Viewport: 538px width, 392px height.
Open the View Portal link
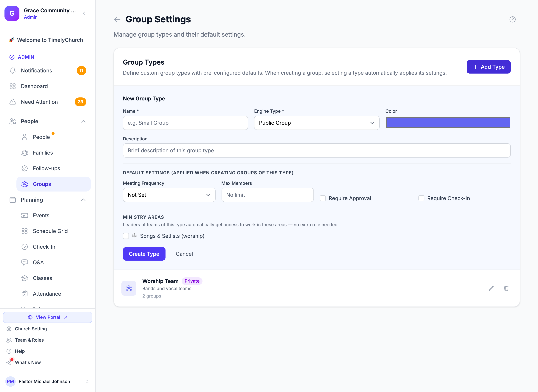pos(47,318)
